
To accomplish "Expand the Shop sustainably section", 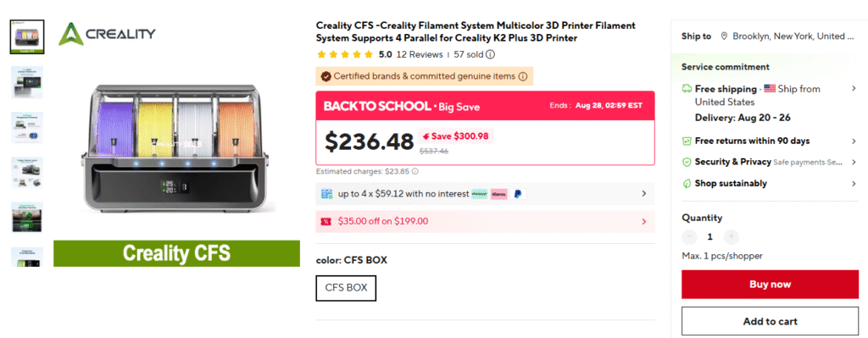I will (770, 183).
